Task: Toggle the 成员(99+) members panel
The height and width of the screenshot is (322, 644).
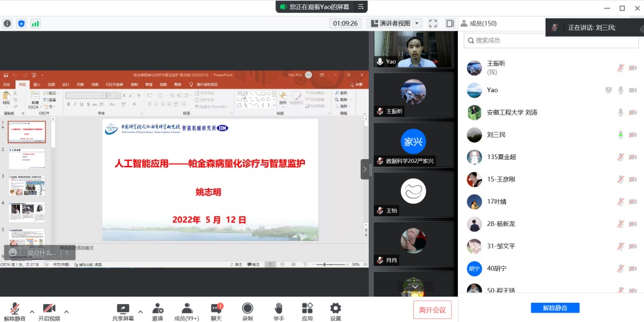Action: tap(186, 308)
